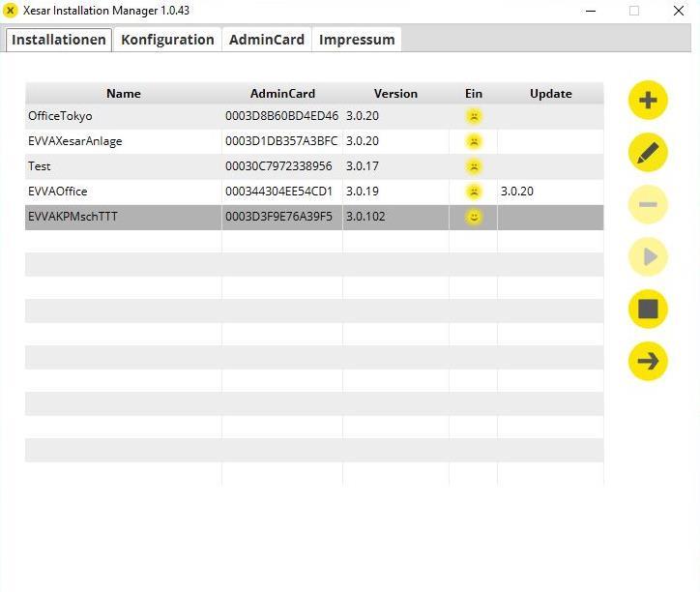The width and height of the screenshot is (700, 592).
Task: Click version 3.0.19 in EVVAOffice row
Action: tap(362, 192)
